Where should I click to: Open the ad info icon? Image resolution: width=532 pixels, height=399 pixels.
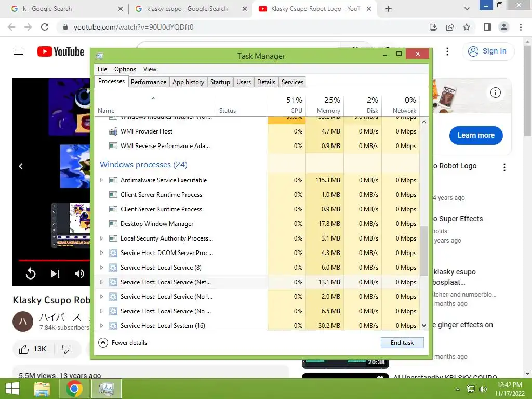[495, 92]
